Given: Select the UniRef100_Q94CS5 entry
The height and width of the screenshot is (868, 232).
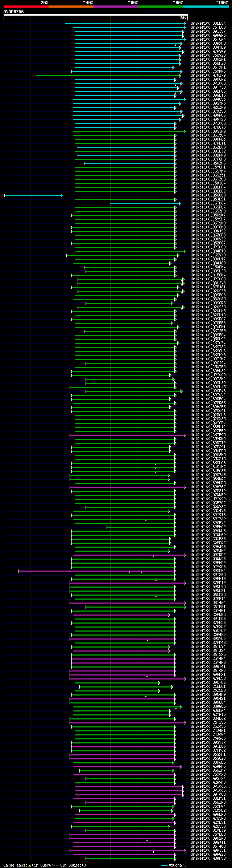Looking at the screenshot, I should [208, 100].
